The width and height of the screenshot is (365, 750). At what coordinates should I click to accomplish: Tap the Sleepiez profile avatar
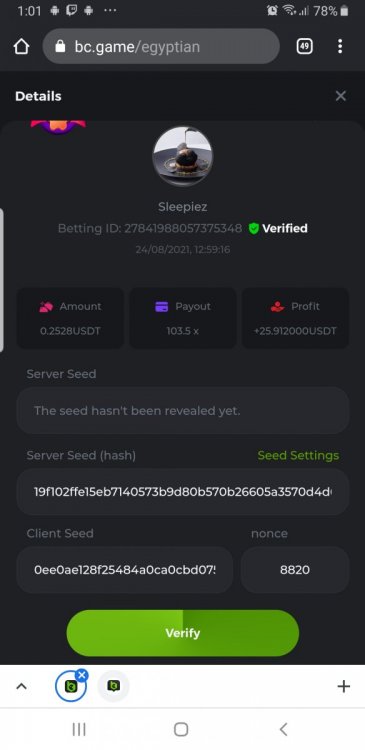point(182,156)
